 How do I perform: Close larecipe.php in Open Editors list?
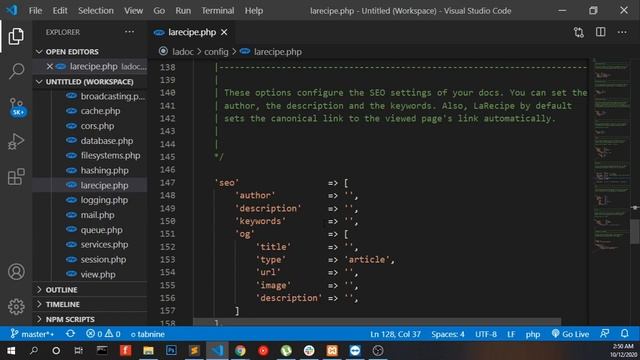49,66
